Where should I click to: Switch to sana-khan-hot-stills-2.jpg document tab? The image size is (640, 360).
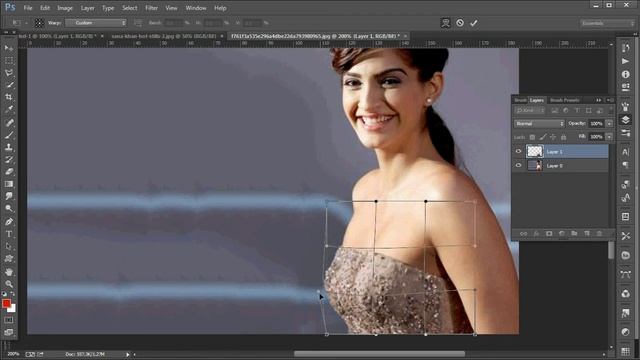tap(163, 36)
